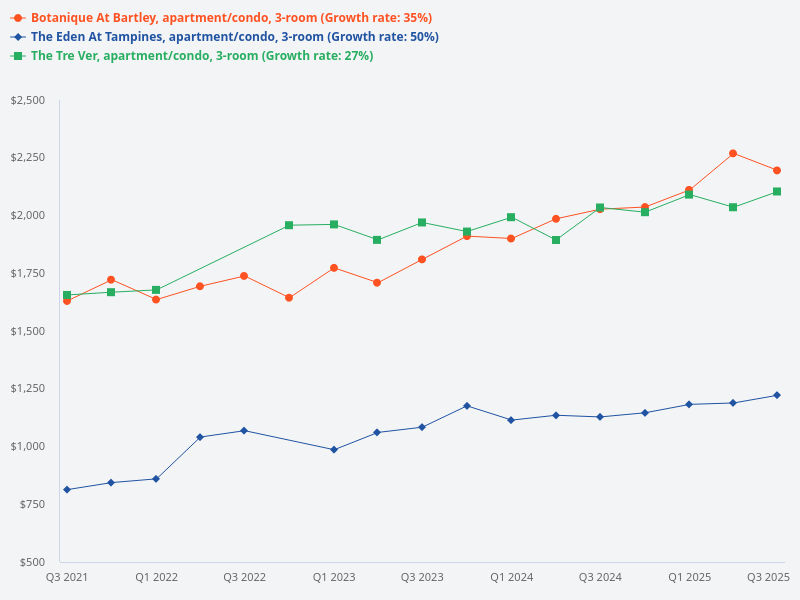The width and height of the screenshot is (800, 600).
Task: Click The Eden At Tampines Q3 2021 diamond
Action: click(67, 489)
